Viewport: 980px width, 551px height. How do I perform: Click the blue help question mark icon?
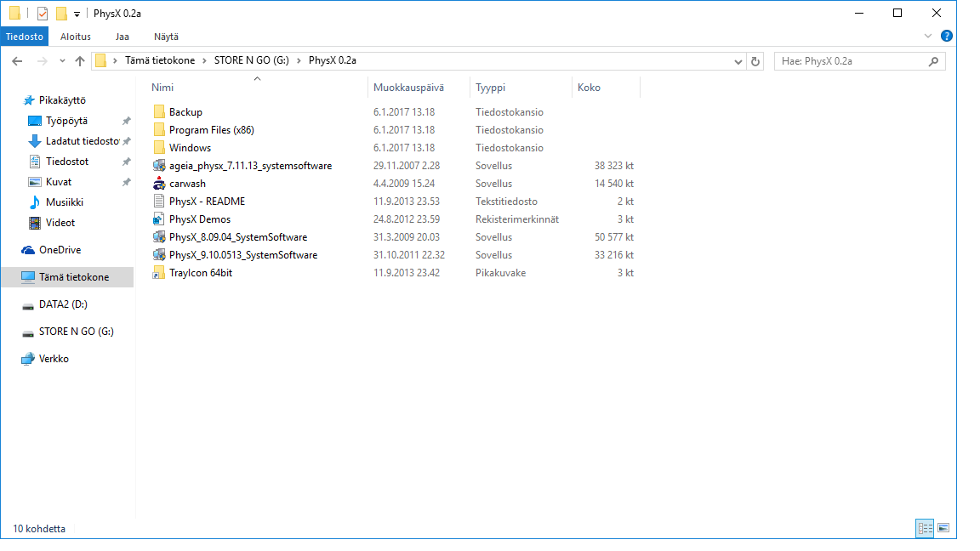tap(946, 37)
